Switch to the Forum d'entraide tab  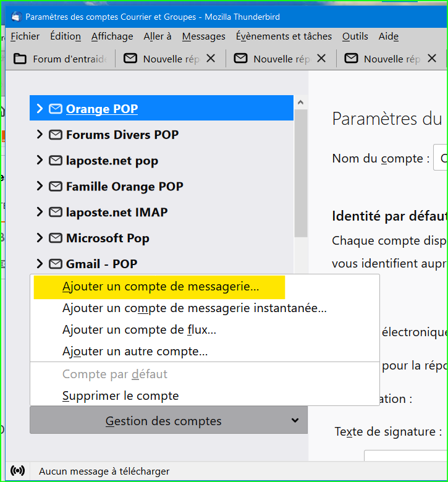[x=62, y=59]
